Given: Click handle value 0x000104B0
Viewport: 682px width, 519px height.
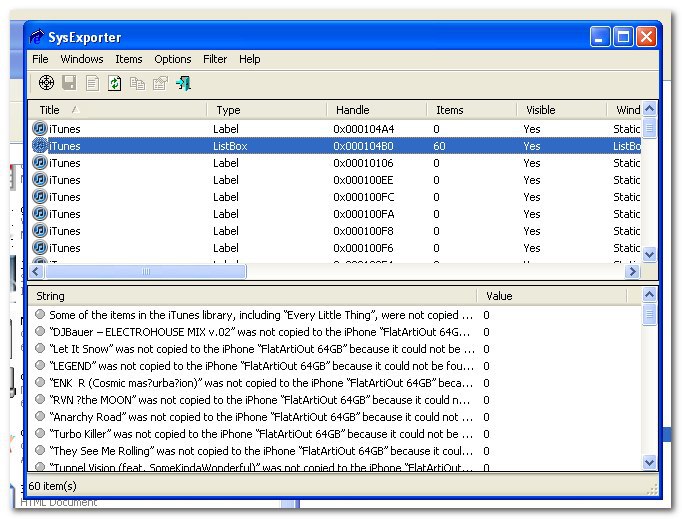Looking at the screenshot, I should 363,146.
